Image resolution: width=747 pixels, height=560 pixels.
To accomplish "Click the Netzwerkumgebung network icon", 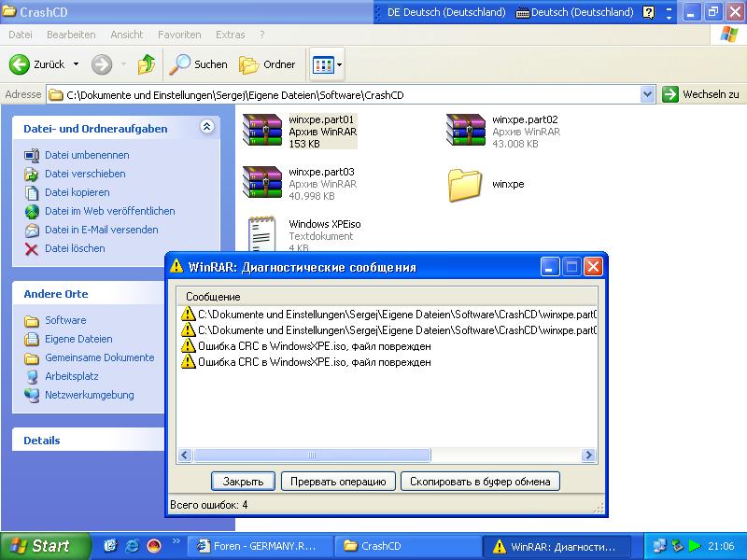I will point(32,395).
